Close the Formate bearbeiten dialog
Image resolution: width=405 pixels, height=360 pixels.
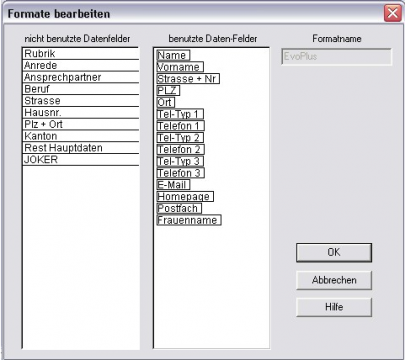point(392,13)
